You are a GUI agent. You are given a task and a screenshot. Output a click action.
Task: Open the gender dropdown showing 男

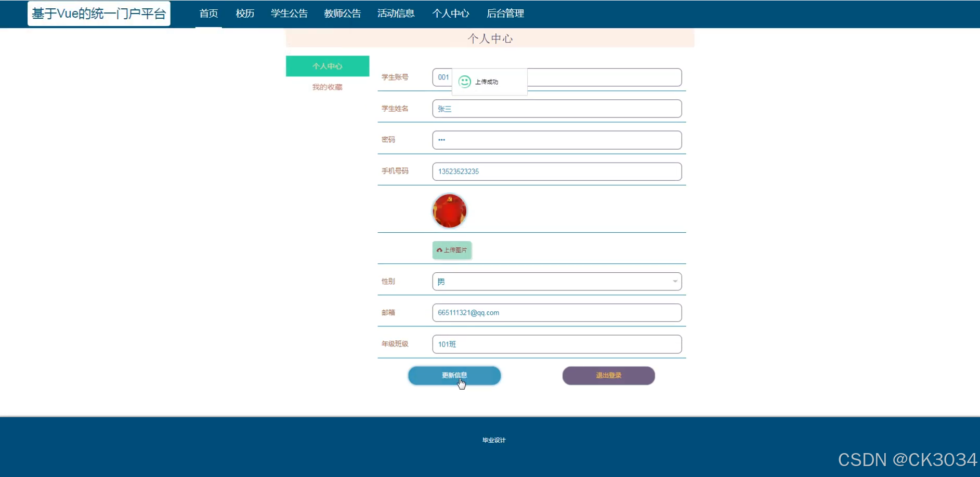tap(556, 281)
